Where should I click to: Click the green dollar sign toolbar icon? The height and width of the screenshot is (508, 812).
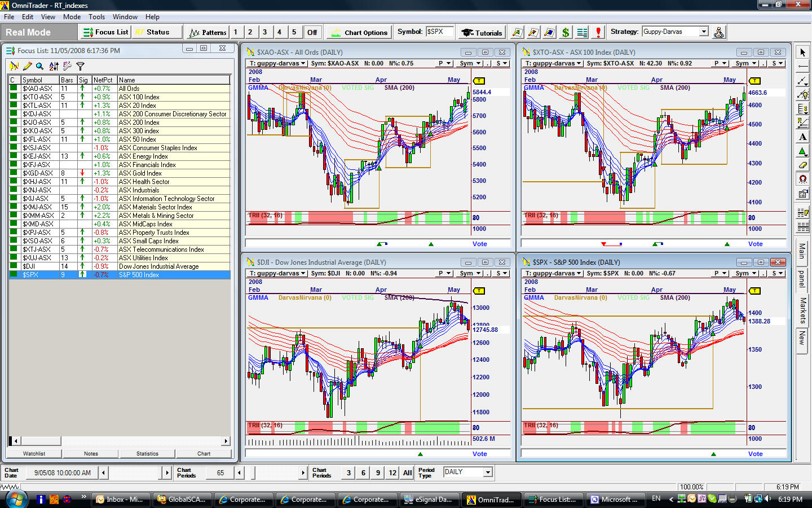[x=566, y=32]
